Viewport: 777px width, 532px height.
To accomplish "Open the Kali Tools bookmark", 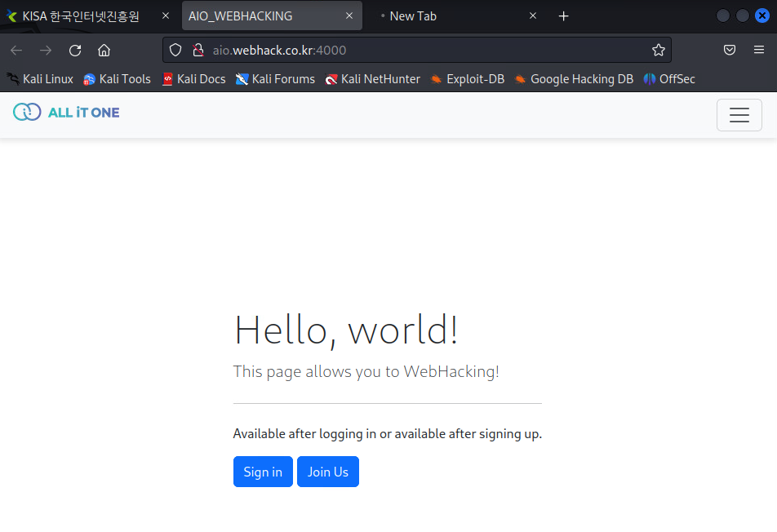I will tap(117, 79).
